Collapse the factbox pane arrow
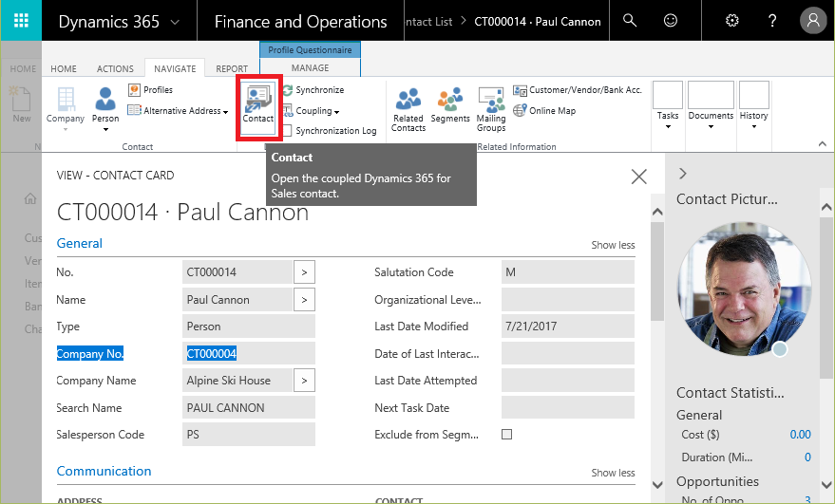Viewport: 835px width, 504px height. 683,174
